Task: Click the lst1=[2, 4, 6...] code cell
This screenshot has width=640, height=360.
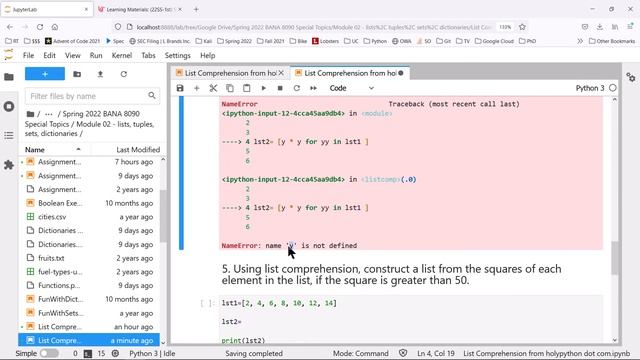Action: point(410,320)
